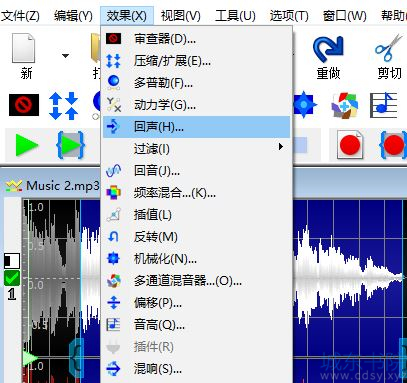Click the Music 2.mp3 waveform icon

14,186
